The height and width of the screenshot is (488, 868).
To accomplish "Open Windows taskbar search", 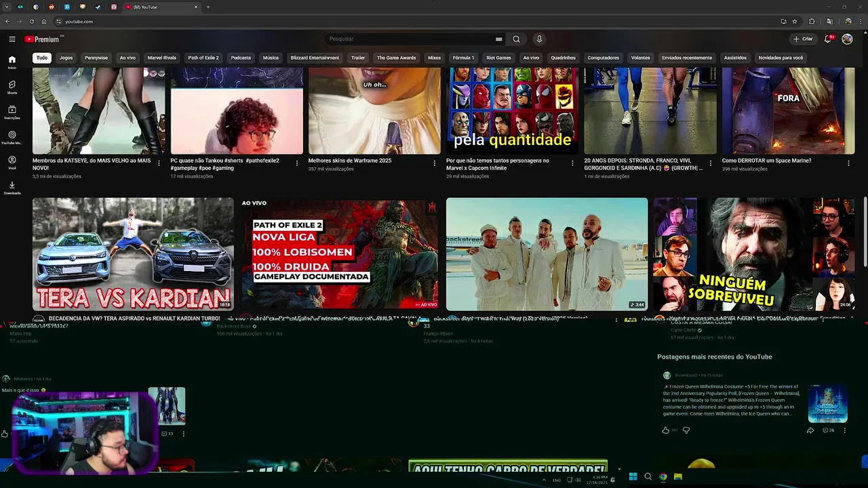I will coord(648,477).
